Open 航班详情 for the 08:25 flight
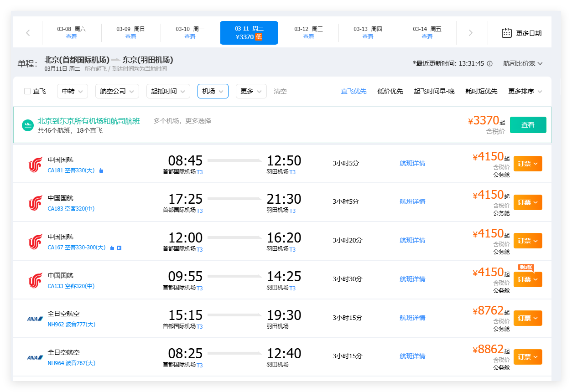This screenshot has width=572, height=392. coord(412,356)
